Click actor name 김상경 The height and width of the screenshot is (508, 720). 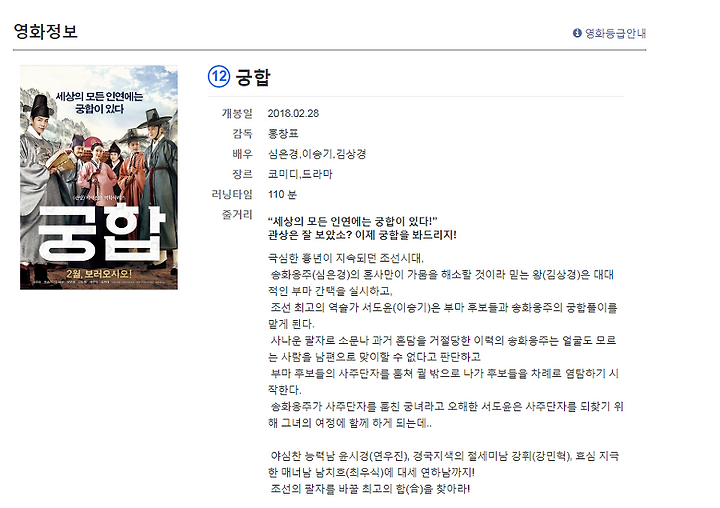pyautogui.click(x=351, y=154)
